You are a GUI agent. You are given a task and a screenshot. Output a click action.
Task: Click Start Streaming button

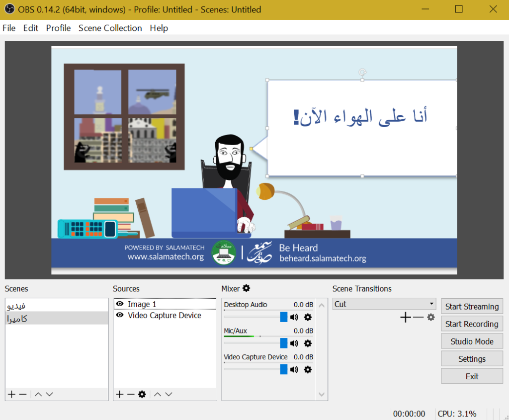472,306
